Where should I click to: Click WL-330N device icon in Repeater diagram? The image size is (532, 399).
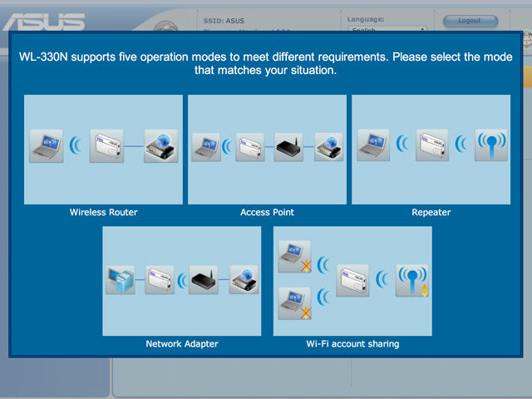pos(432,145)
